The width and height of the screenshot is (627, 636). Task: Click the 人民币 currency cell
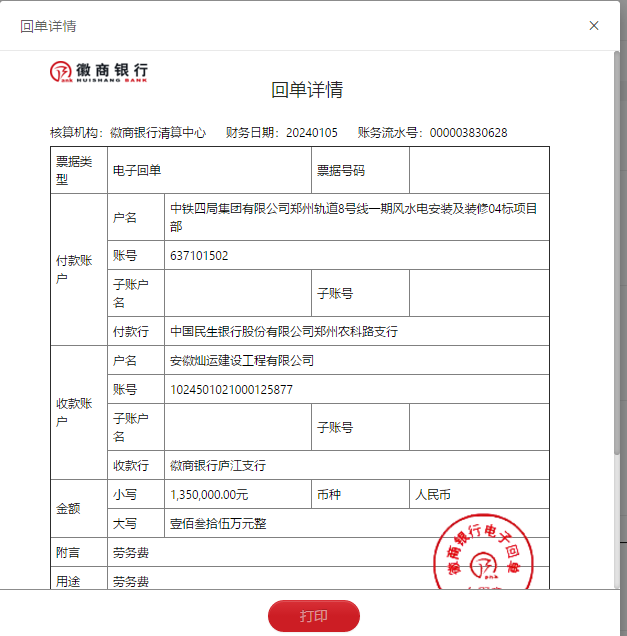432,494
